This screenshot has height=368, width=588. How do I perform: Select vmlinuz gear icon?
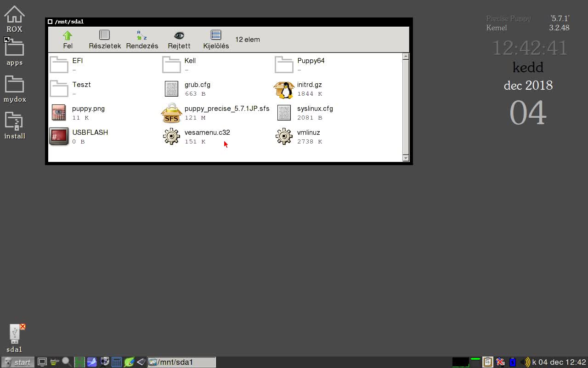284,137
